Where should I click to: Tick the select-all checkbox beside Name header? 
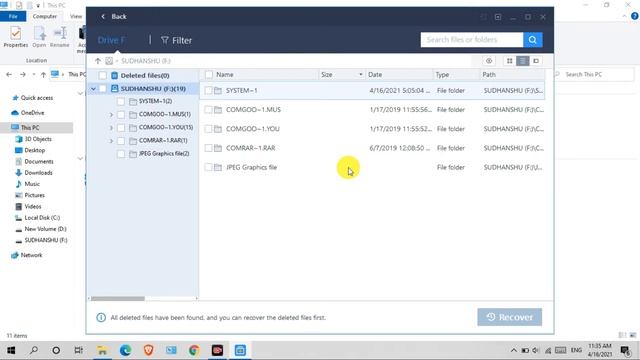point(209,75)
